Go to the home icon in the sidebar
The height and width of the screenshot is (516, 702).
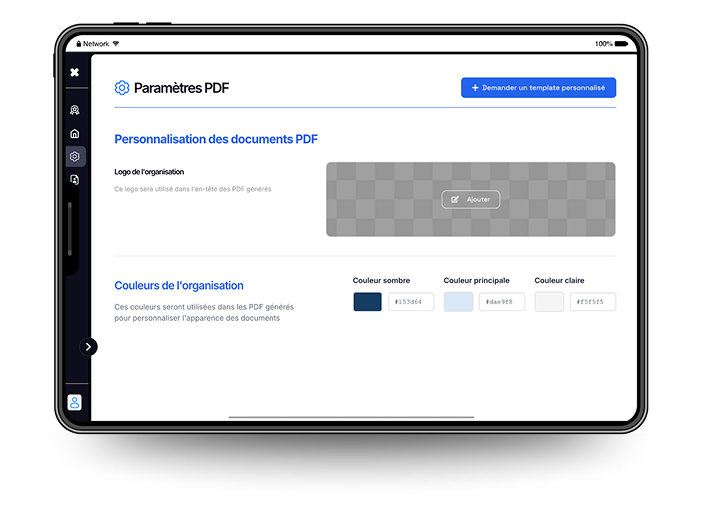pos(75,133)
